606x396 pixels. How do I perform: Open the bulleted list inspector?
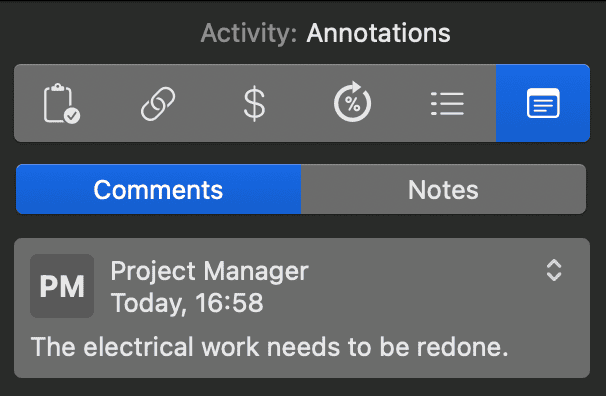pos(447,104)
